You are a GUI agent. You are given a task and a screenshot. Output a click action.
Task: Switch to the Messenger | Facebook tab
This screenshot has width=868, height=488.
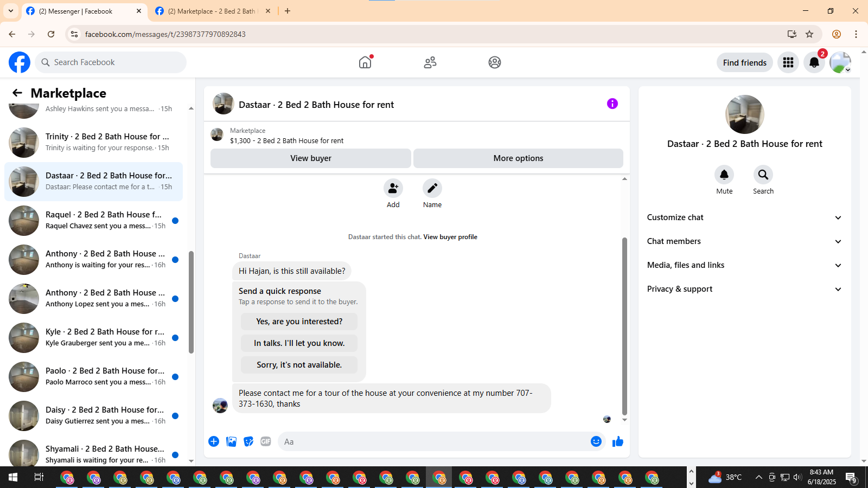click(x=84, y=11)
